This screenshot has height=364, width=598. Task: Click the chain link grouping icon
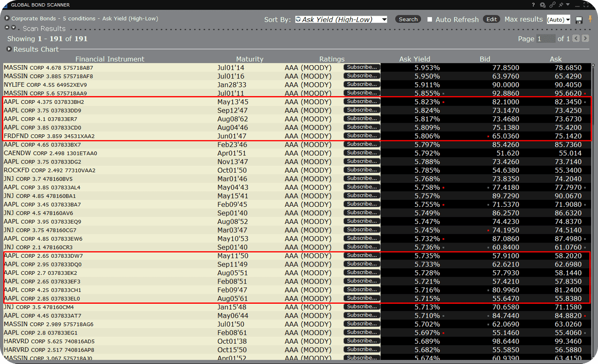tap(552, 5)
